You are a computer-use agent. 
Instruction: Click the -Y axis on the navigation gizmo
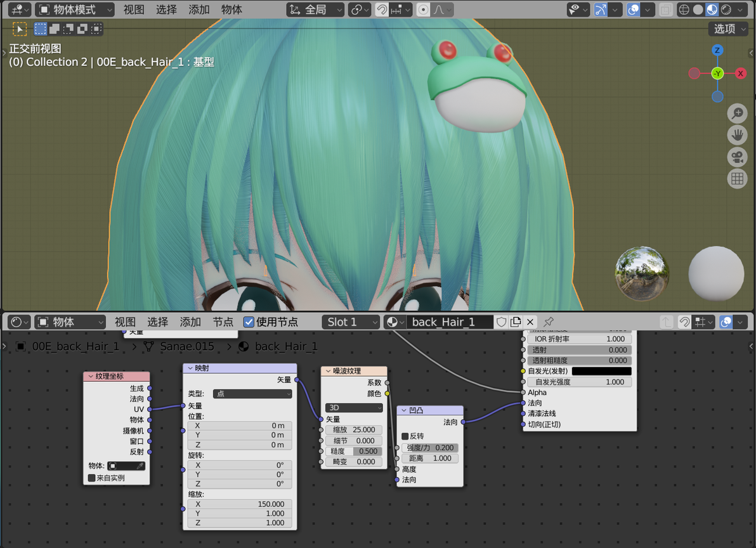point(717,74)
